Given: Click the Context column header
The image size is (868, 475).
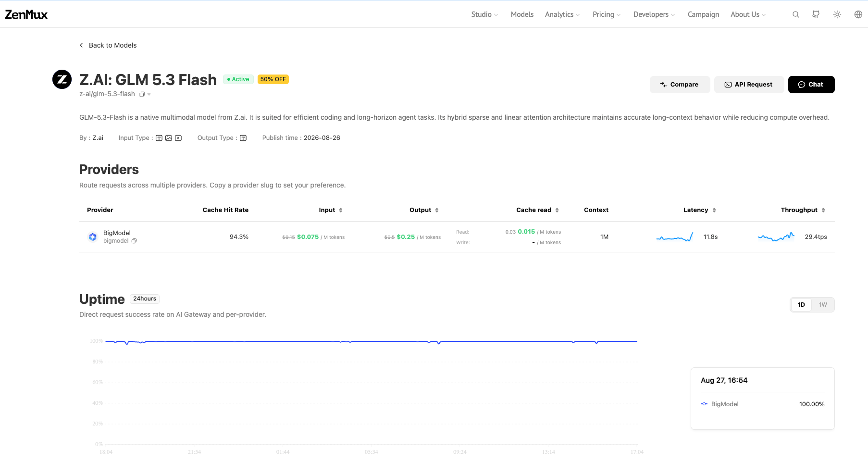Looking at the screenshot, I should pos(596,210).
